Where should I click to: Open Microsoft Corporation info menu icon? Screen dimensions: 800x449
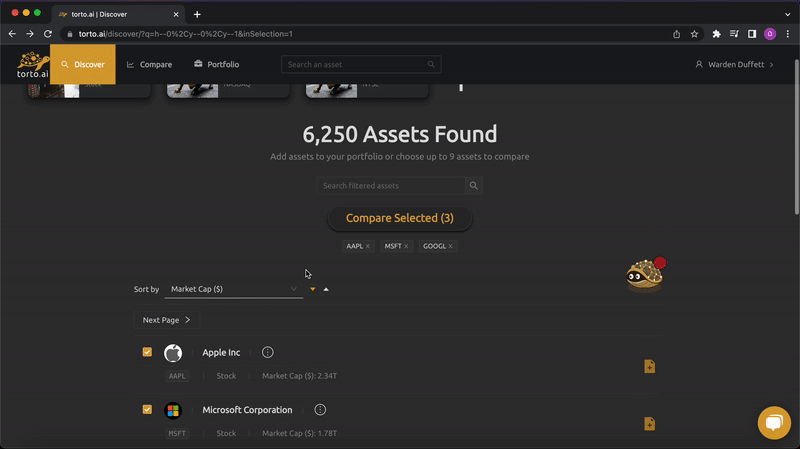320,410
